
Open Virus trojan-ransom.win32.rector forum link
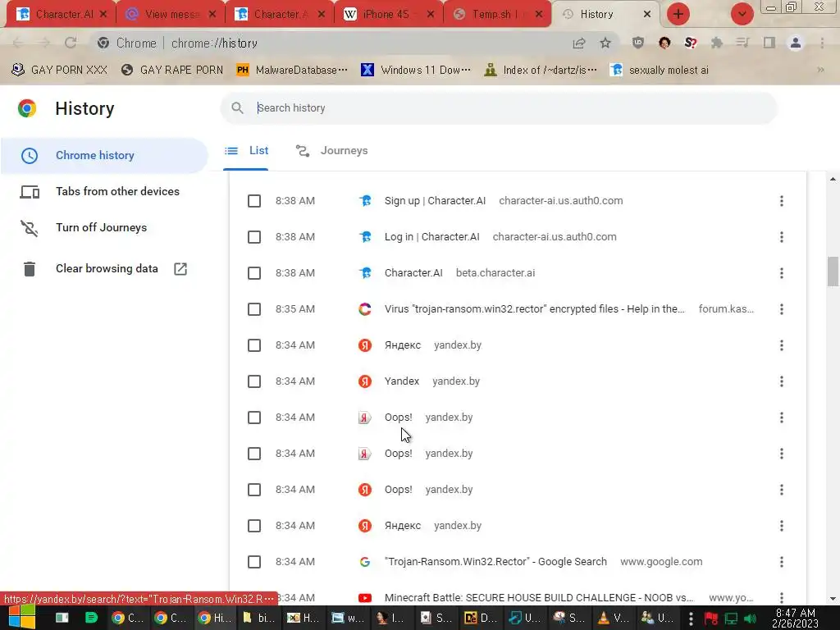click(x=535, y=309)
